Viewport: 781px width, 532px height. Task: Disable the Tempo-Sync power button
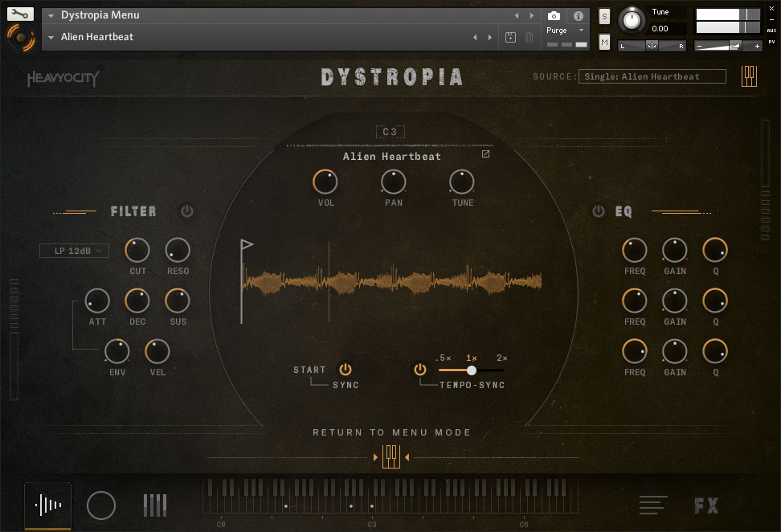click(x=419, y=370)
